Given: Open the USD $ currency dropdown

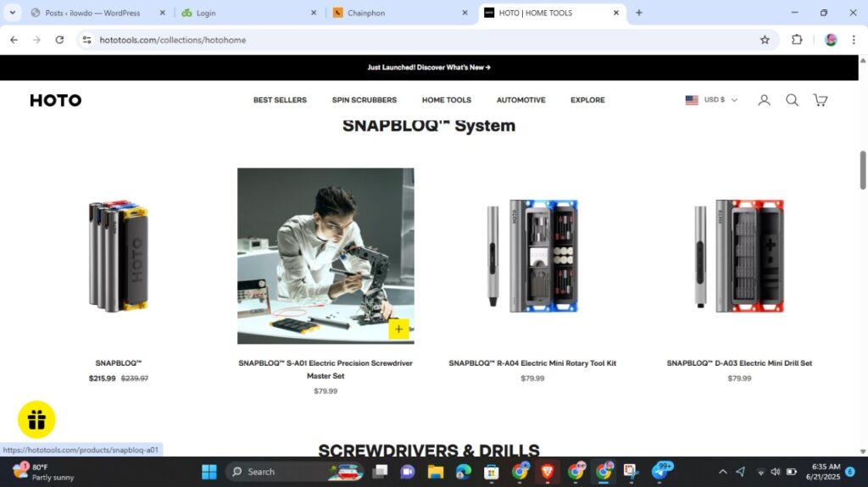Looking at the screenshot, I should pos(711,100).
